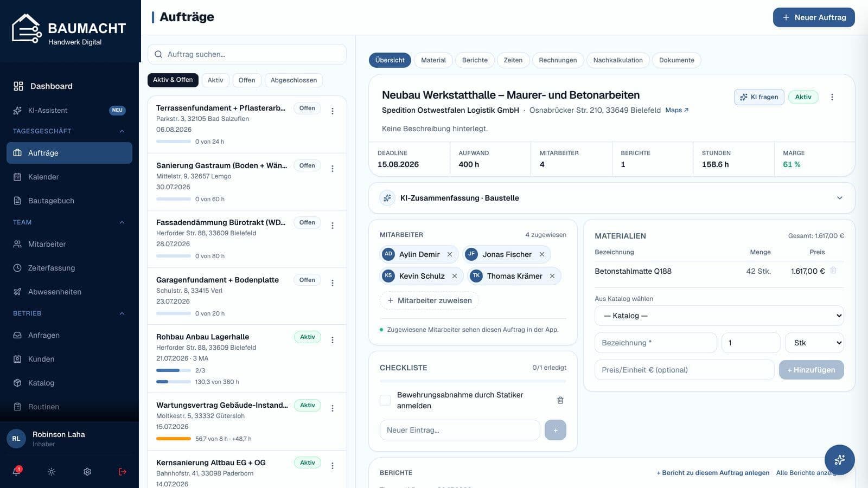Click Bericht zu diesem Auftrag anlegen link
Screen dimensions: 868x488
pos(713,473)
